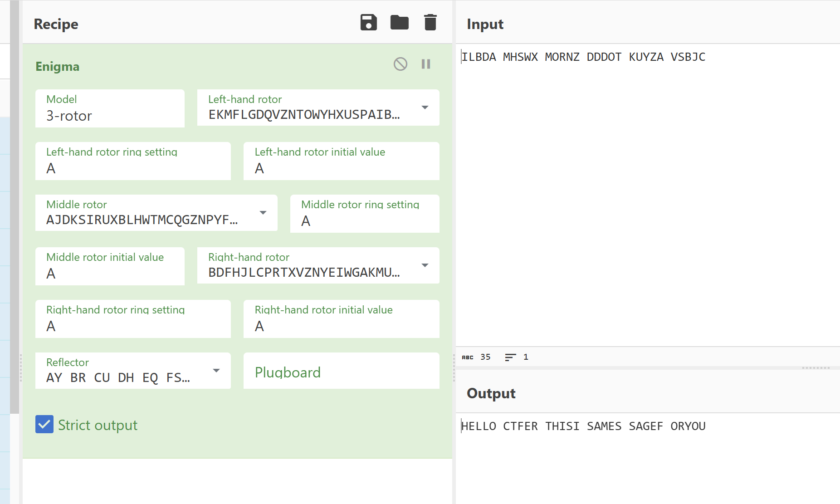Image resolution: width=840 pixels, height=504 pixels.
Task: Edit Right-hand rotor ring setting field
Action: click(133, 319)
